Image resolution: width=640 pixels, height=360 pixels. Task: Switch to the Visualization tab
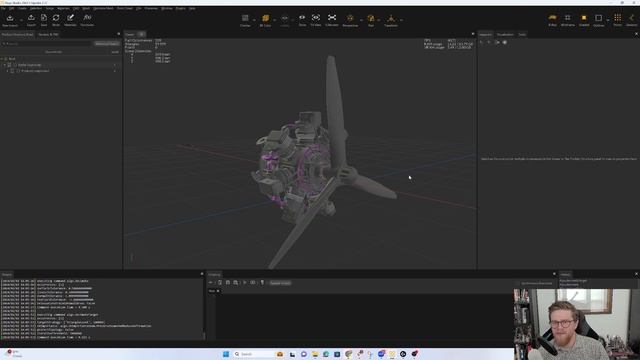(x=505, y=35)
